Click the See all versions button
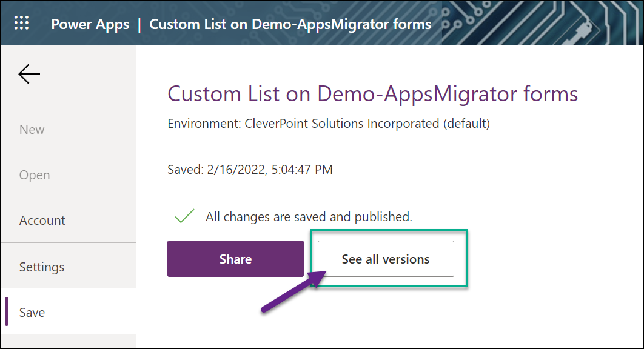 pyautogui.click(x=386, y=259)
